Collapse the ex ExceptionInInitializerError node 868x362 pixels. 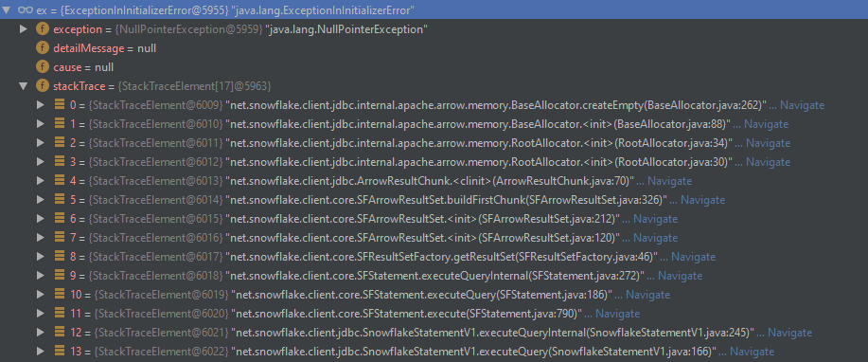click(x=6, y=10)
